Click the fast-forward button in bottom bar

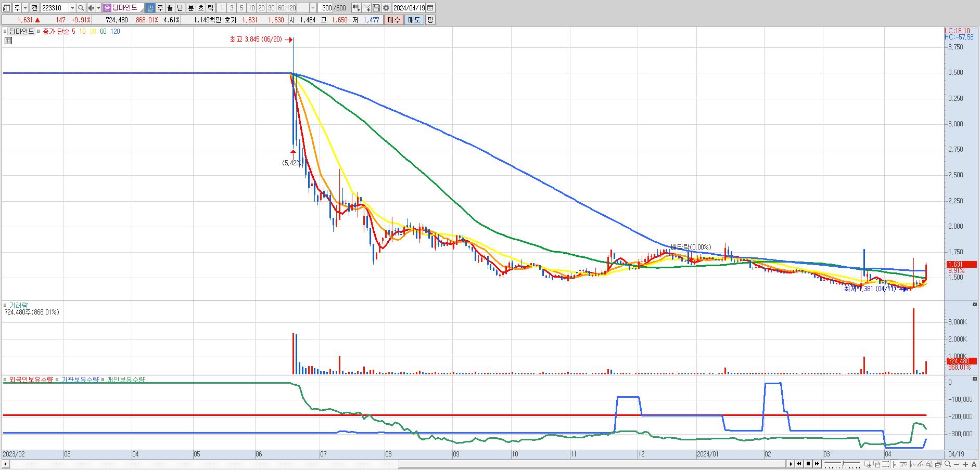click(x=817, y=464)
